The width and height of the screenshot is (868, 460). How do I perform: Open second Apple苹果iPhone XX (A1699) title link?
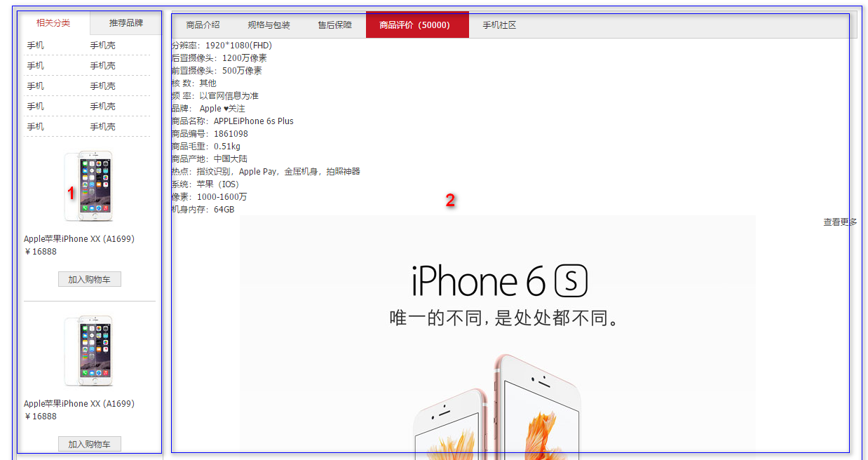[x=79, y=404]
